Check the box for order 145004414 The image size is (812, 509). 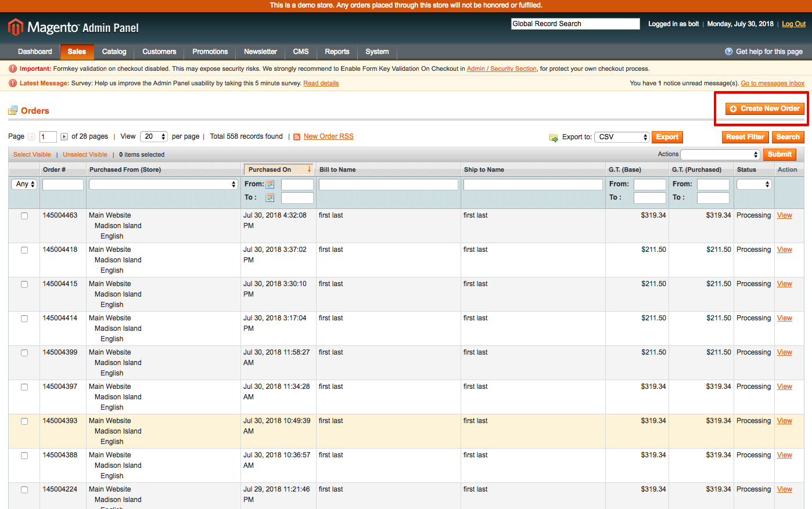pyautogui.click(x=24, y=319)
